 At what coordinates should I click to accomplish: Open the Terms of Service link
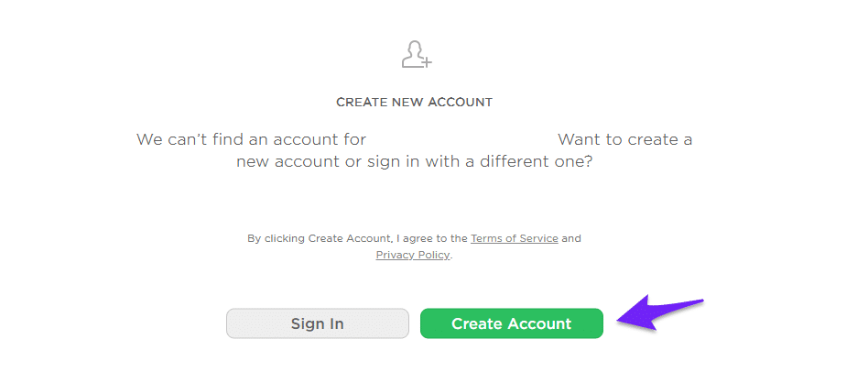[514, 238]
